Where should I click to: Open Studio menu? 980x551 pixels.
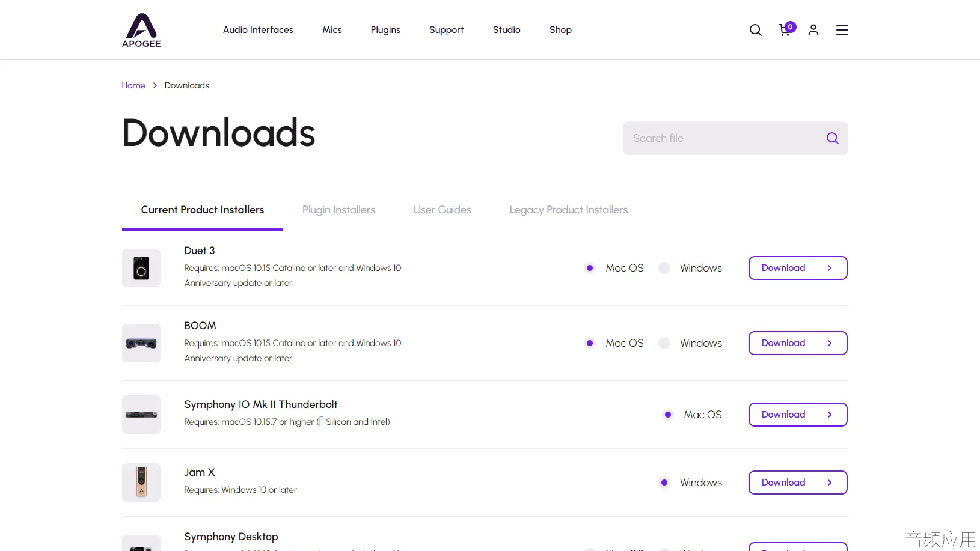point(506,30)
